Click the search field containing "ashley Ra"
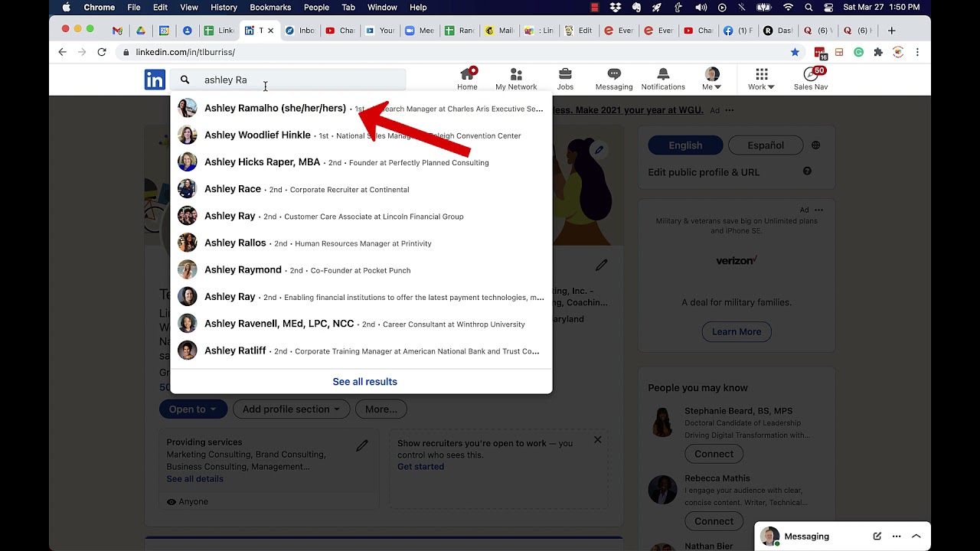The image size is (980, 551). (288, 80)
